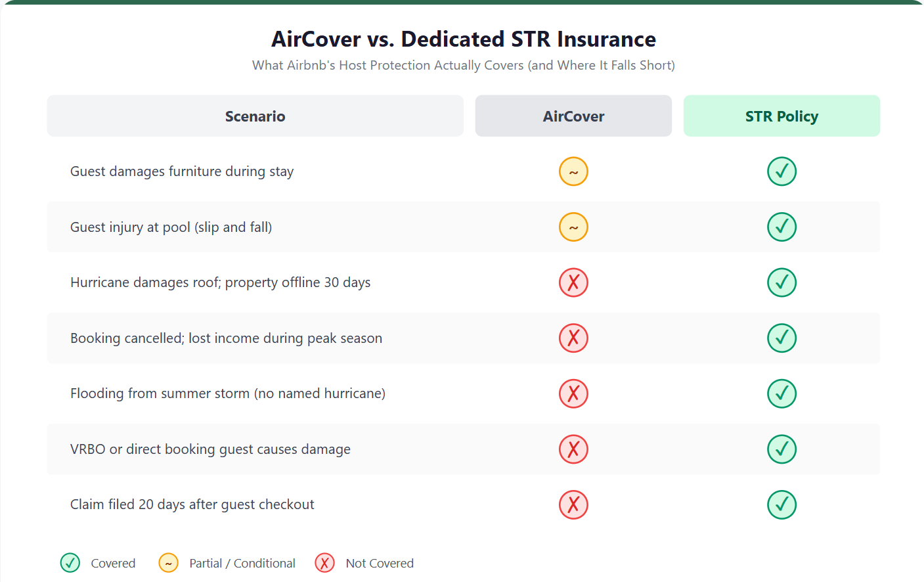
Task: Click text 'Booking cancelled; lost income during peak season'
Action: pos(226,338)
